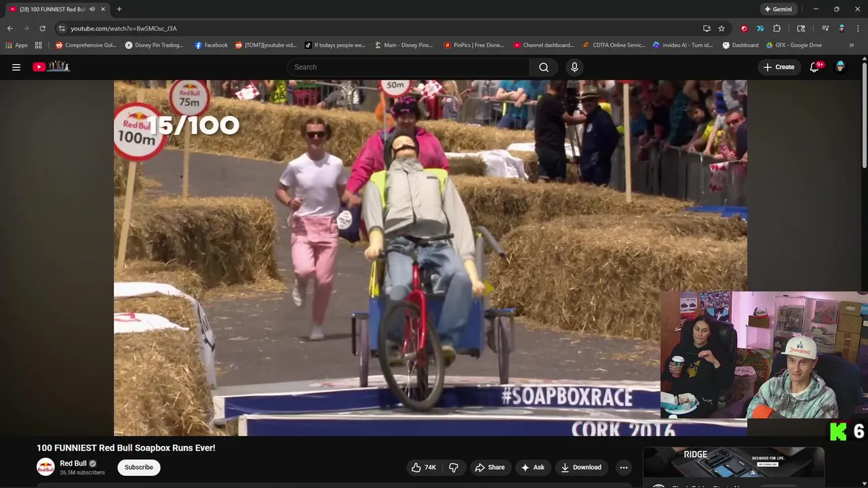
Task: Open the Apps shortcut in the bookmarks bar
Action: click(16, 45)
